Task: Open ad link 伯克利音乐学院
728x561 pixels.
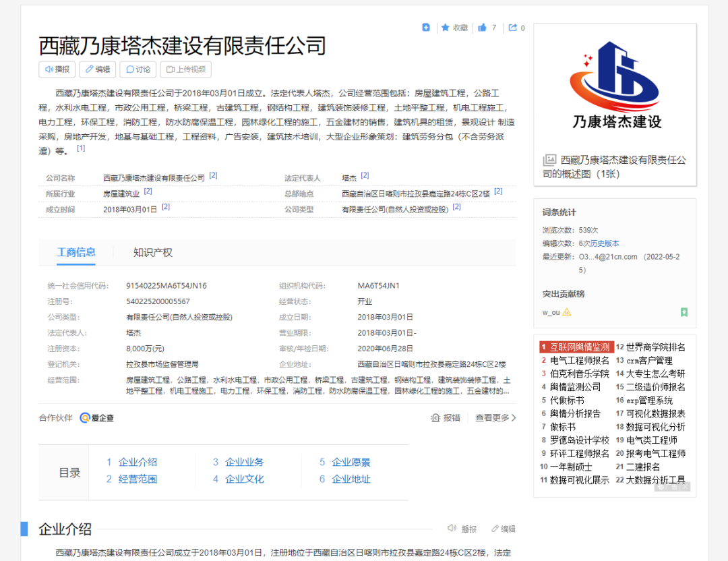Action: (580, 374)
